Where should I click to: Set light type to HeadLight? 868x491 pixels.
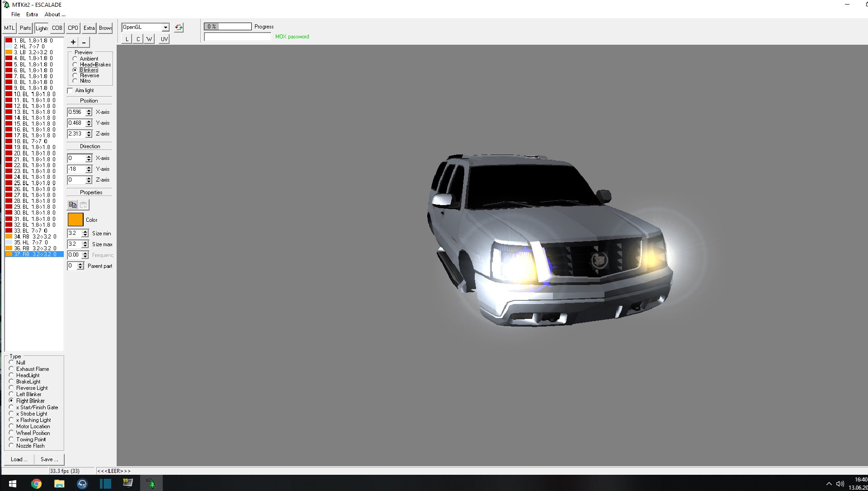click(x=11, y=375)
